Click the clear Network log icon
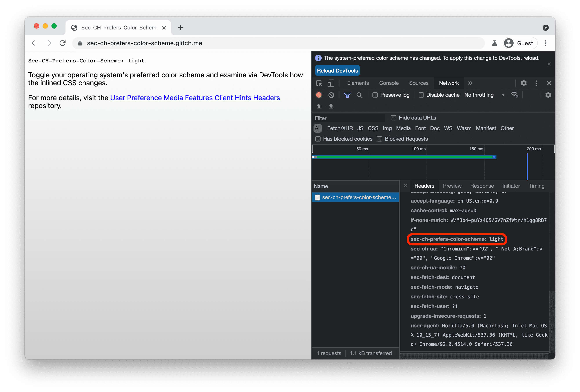Screen dimensions: 580x392 [331, 95]
